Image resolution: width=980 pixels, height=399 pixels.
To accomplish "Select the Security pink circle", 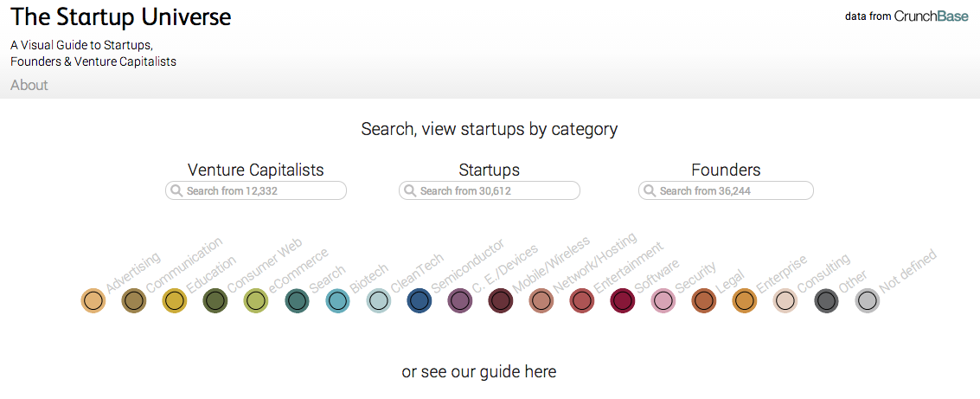I will 663,300.
